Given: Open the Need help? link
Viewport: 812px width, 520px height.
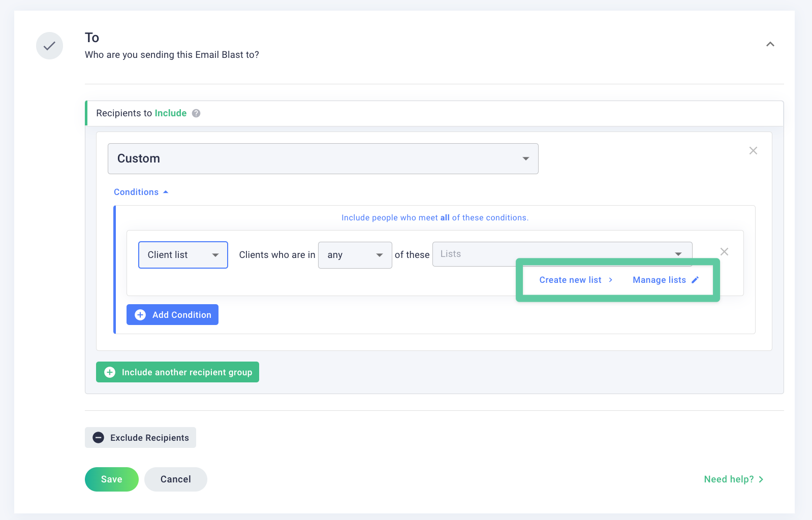Looking at the screenshot, I should [x=734, y=479].
